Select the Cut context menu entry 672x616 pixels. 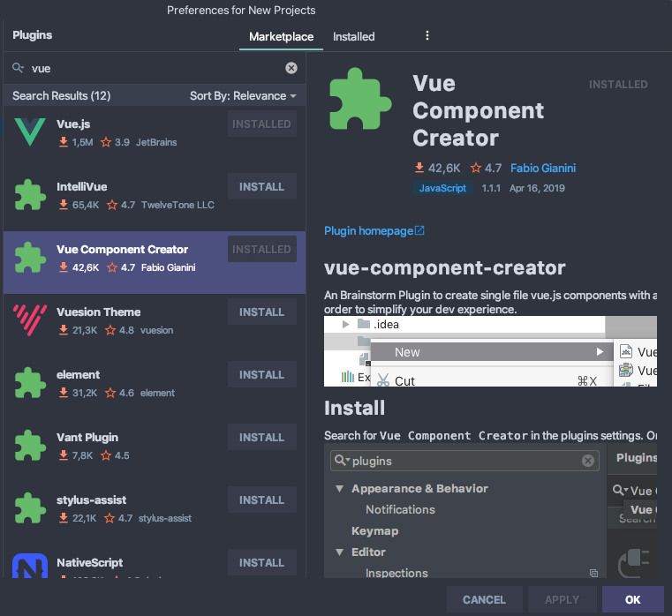click(492, 380)
